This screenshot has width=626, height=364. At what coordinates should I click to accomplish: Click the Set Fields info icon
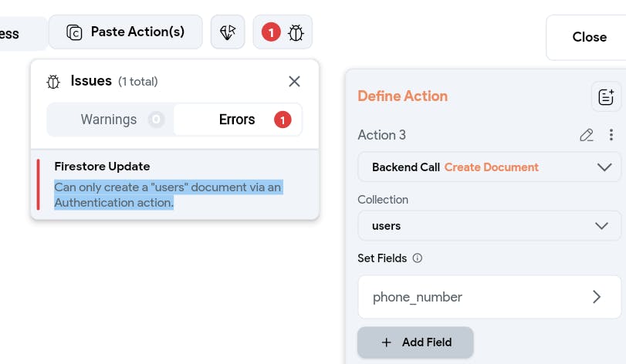(x=418, y=258)
